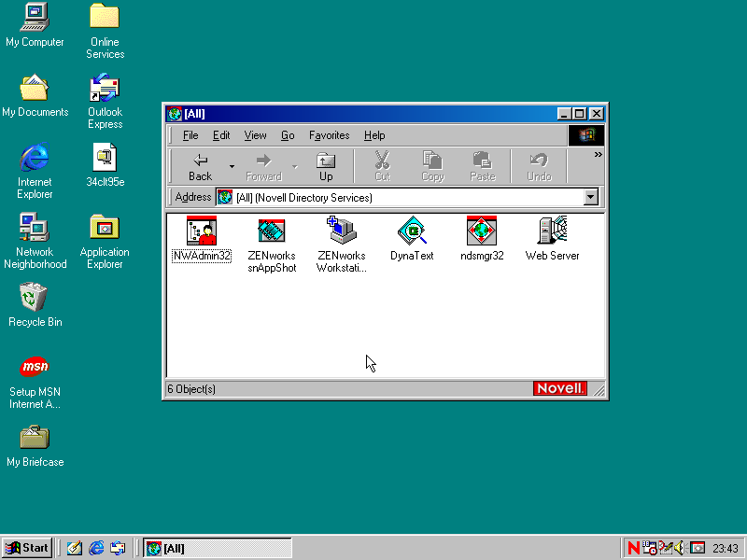Open the Help menu
This screenshot has height=560, width=747.
coord(374,135)
